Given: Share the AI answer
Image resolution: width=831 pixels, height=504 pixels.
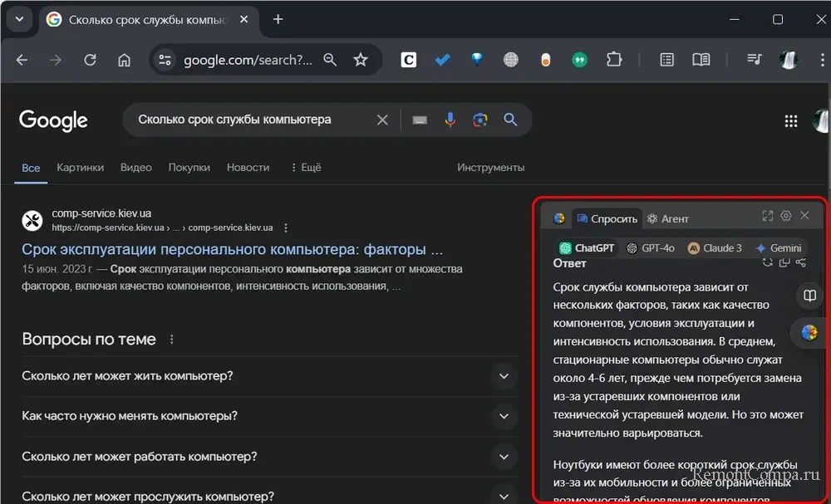Looking at the screenshot, I should click(x=801, y=263).
